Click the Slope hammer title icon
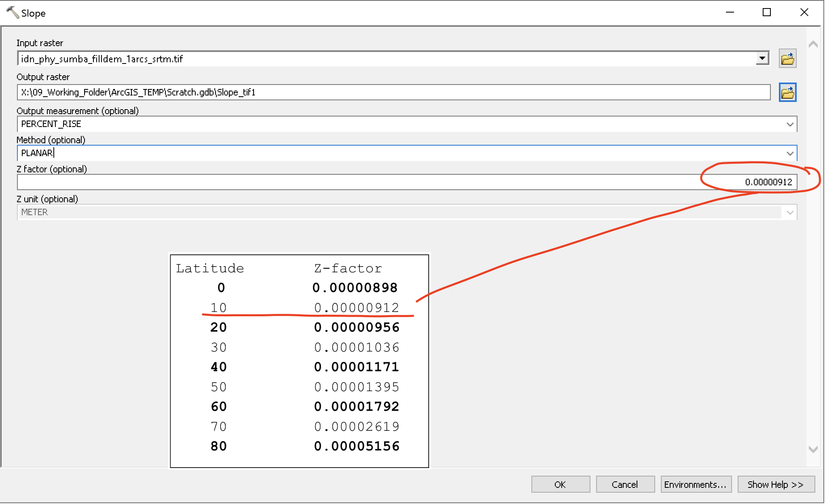 [13, 13]
